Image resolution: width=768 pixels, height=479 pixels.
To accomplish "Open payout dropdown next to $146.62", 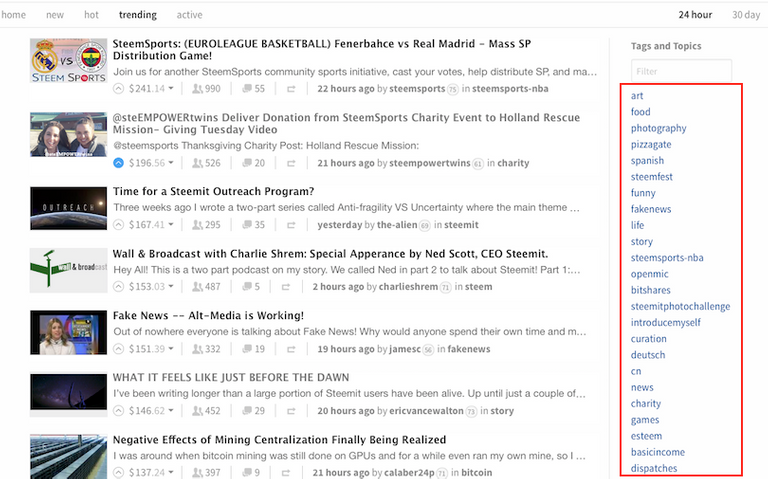I will tap(171, 410).
